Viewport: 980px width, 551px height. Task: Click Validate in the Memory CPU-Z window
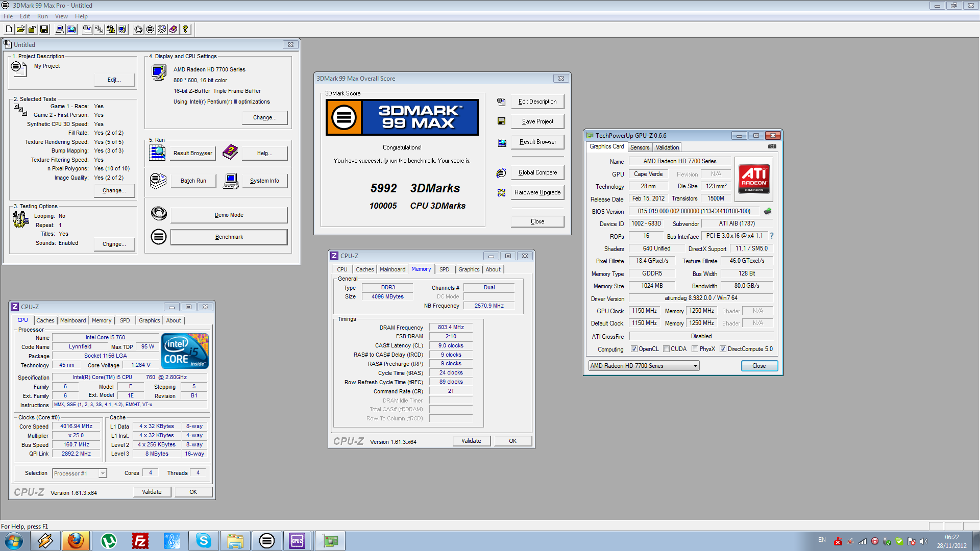(x=471, y=441)
